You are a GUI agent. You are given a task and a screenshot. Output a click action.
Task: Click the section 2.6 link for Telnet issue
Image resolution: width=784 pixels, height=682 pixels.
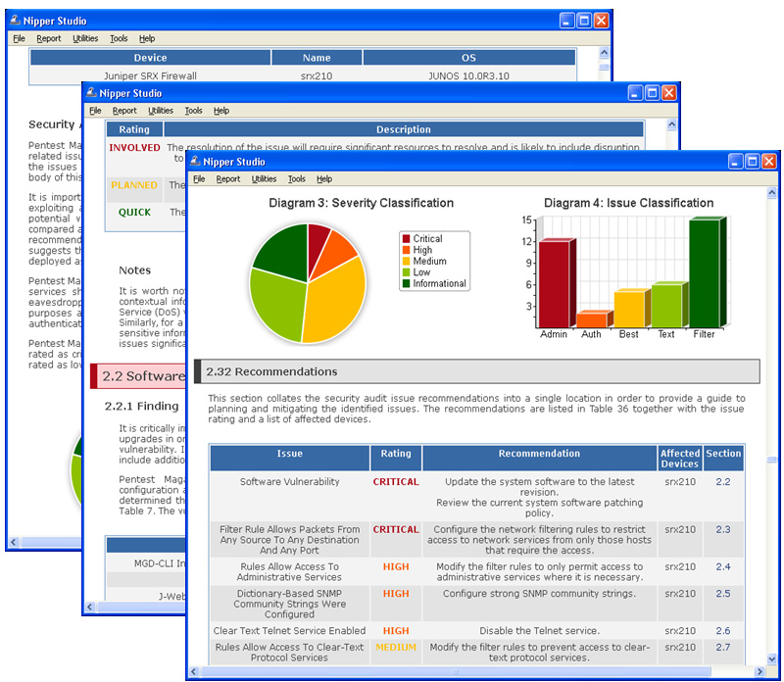pyautogui.click(x=724, y=631)
